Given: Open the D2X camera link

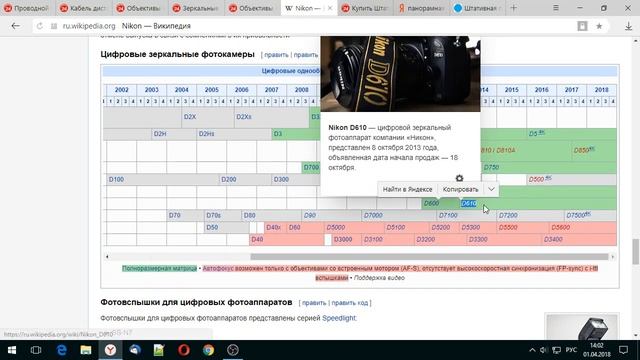Looking at the screenshot, I should pos(190,117).
